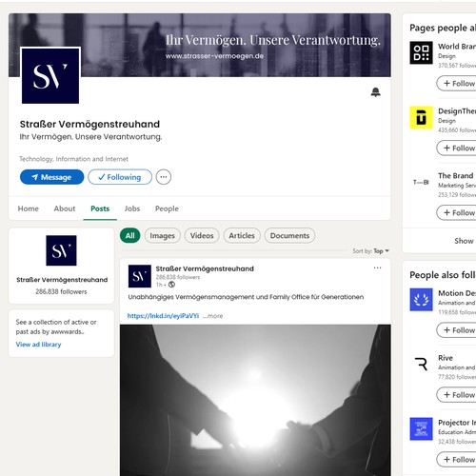Click the notification bell icon

375,92
